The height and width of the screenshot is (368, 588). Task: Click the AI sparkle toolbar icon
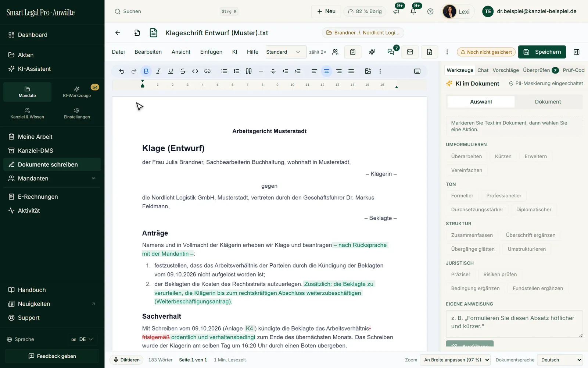[372, 52]
